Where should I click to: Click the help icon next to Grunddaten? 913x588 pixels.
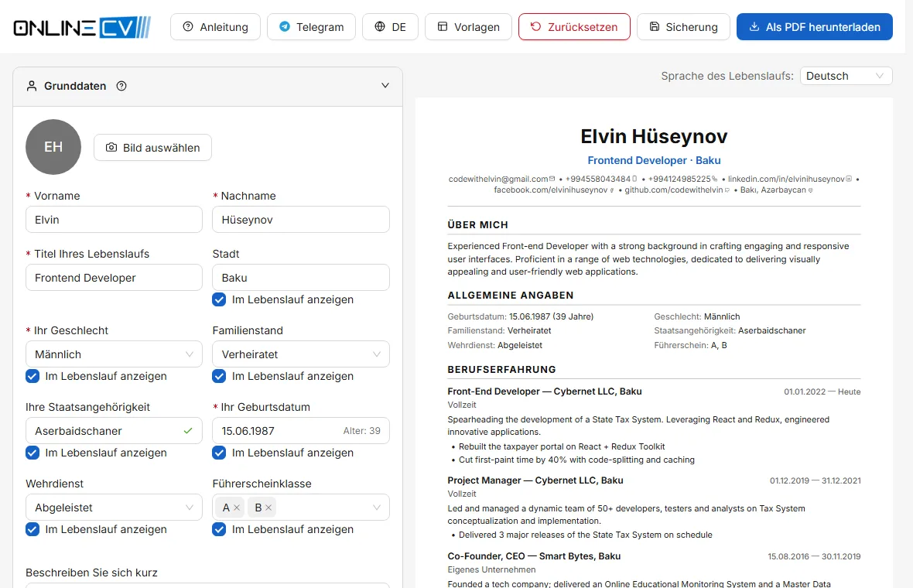[x=121, y=86]
